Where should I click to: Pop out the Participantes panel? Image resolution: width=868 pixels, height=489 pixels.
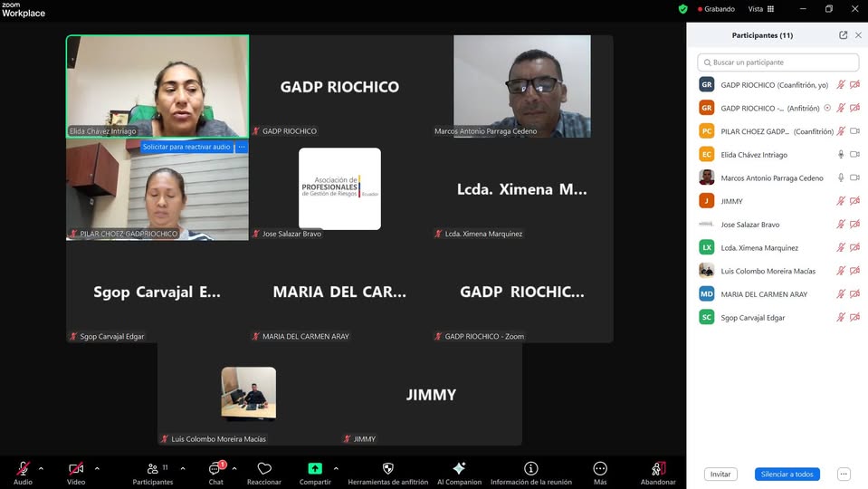pyautogui.click(x=843, y=35)
